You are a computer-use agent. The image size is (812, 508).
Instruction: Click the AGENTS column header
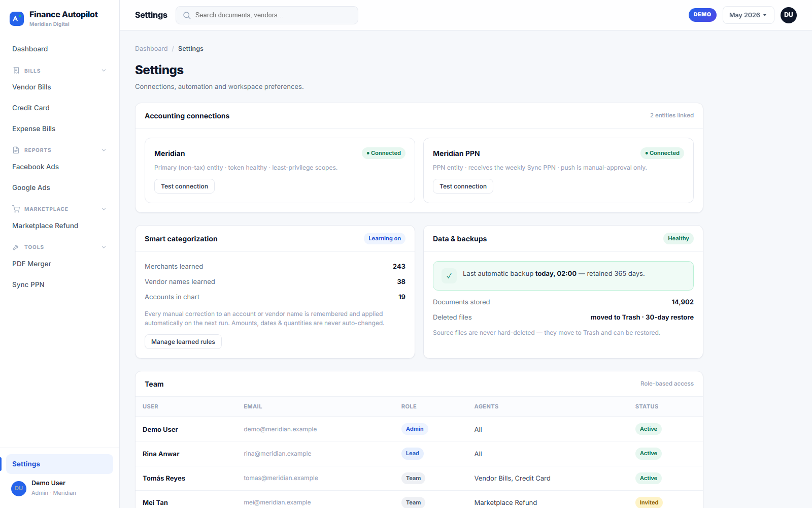click(486, 407)
